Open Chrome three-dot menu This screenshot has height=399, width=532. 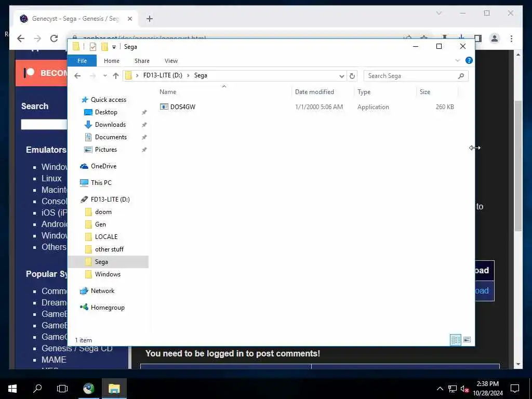pyautogui.click(x=511, y=38)
